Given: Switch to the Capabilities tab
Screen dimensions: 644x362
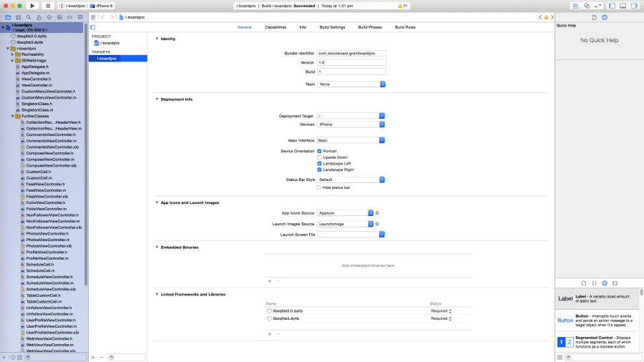Looking at the screenshot, I should click(x=275, y=27).
